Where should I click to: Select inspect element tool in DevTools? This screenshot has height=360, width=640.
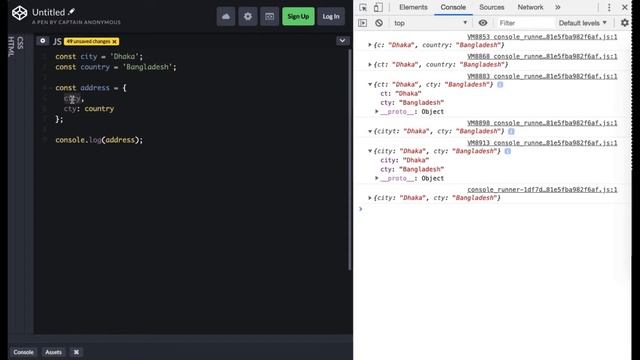(x=363, y=7)
